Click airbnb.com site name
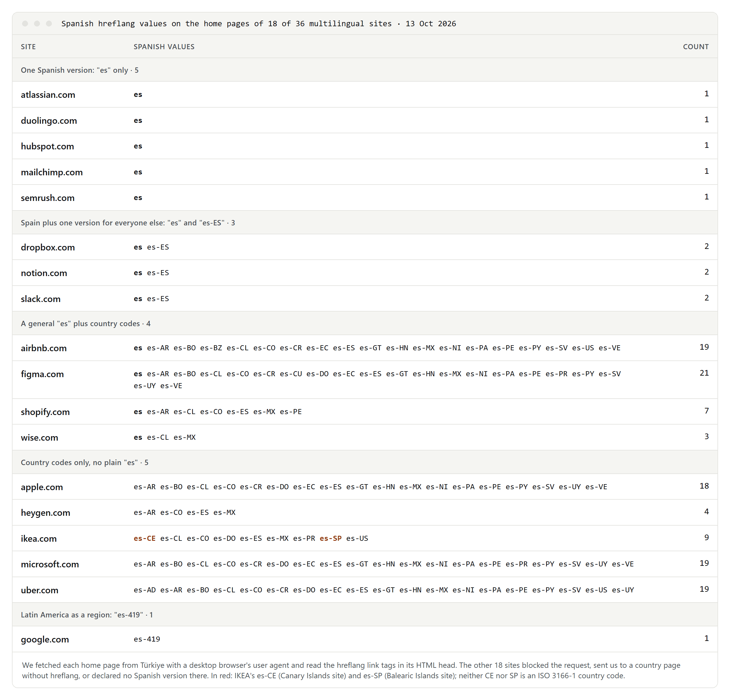The height and width of the screenshot is (700, 730). [x=44, y=348]
